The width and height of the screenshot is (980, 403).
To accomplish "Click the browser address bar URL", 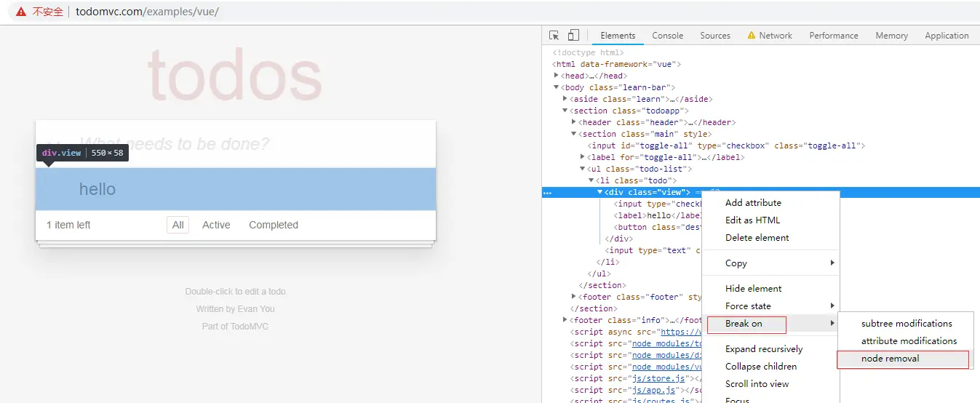I will (147, 12).
